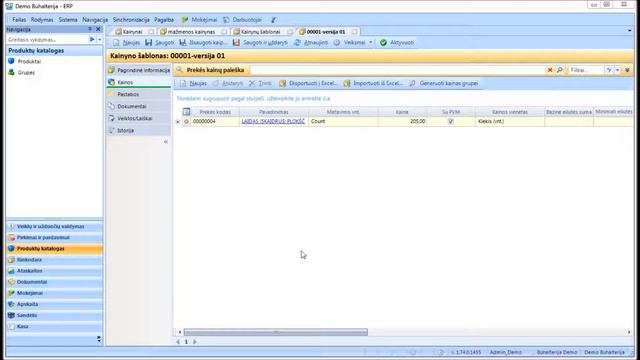The width and height of the screenshot is (640, 360).
Task: Click the pin icon on Navigacija panel
Action: click(90, 29)
